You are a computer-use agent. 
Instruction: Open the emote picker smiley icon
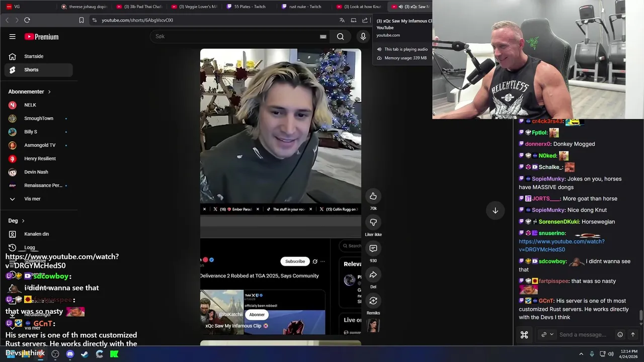[x=620, y=335]
